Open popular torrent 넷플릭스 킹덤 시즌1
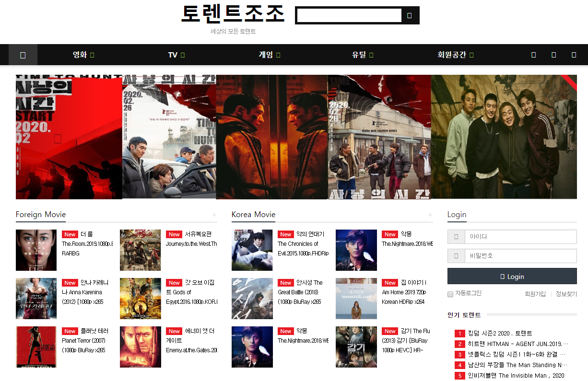The image size is (588, 381). tap(517, 355)
